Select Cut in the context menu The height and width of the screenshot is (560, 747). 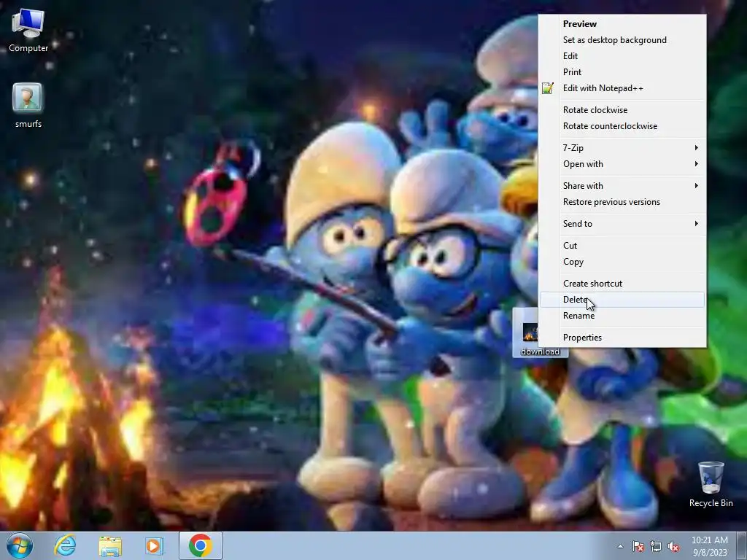click(622, 246)
